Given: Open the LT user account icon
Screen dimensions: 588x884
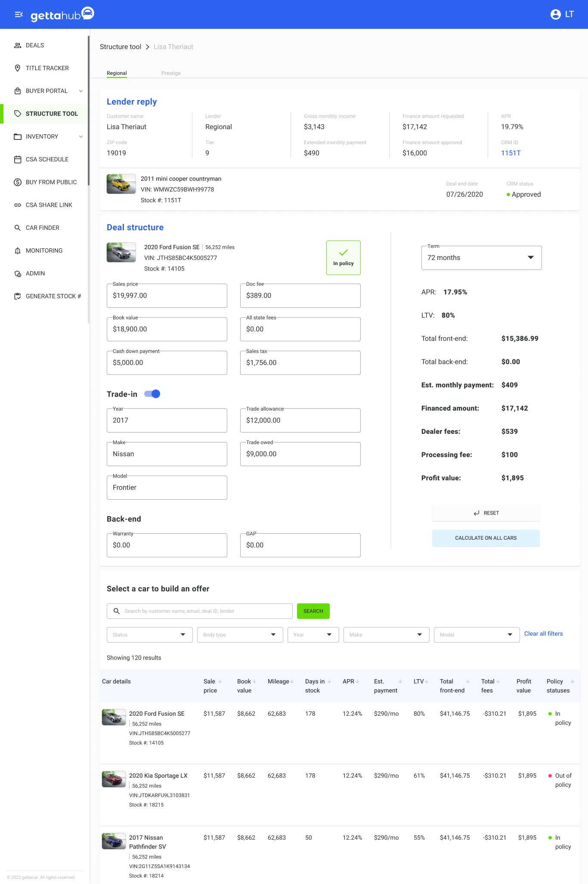Looking at the screenshot, I should pyautogui.click(x=556, y=15).
